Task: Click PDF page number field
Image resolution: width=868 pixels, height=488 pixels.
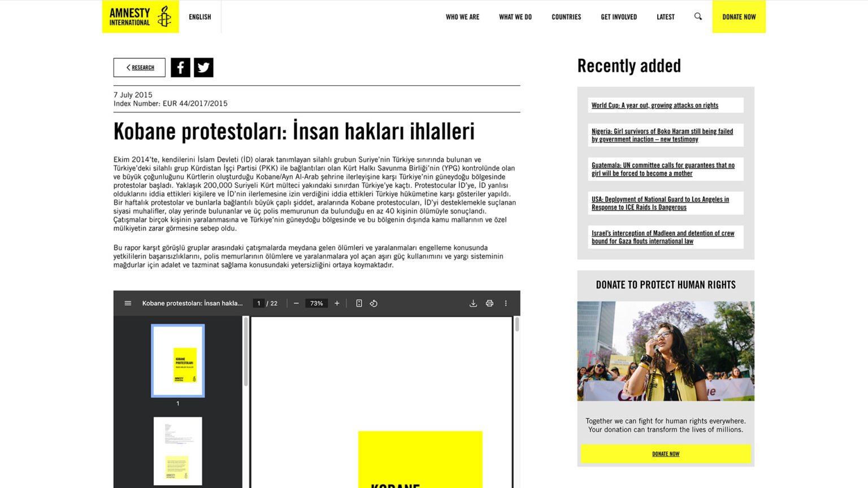Action: [259, 303]
